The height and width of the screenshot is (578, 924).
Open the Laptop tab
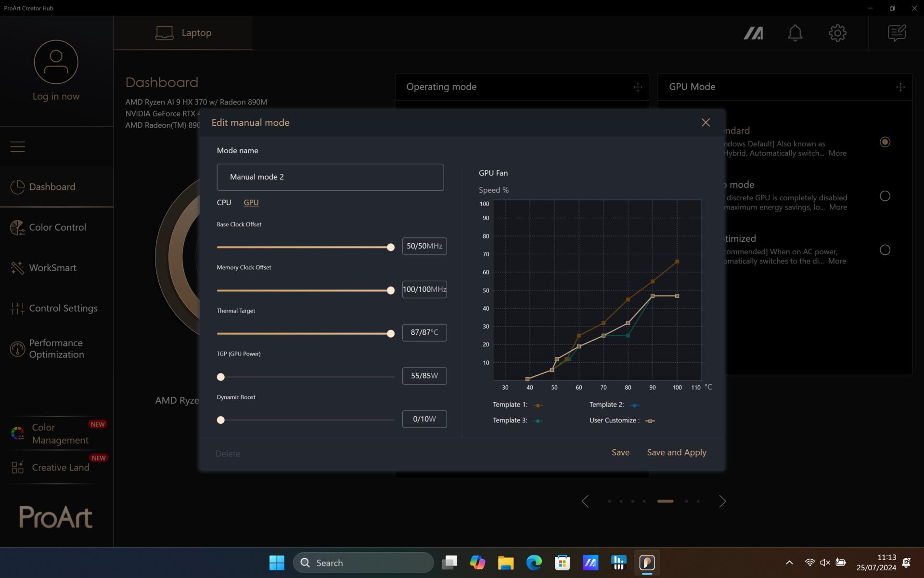(x=183, y=33)
